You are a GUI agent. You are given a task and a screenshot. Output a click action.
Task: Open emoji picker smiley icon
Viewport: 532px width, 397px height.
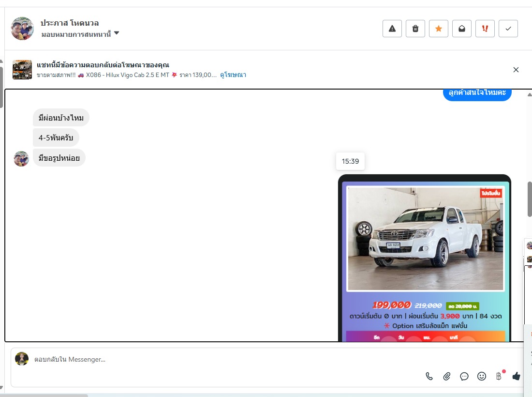[x=482, y=376]
